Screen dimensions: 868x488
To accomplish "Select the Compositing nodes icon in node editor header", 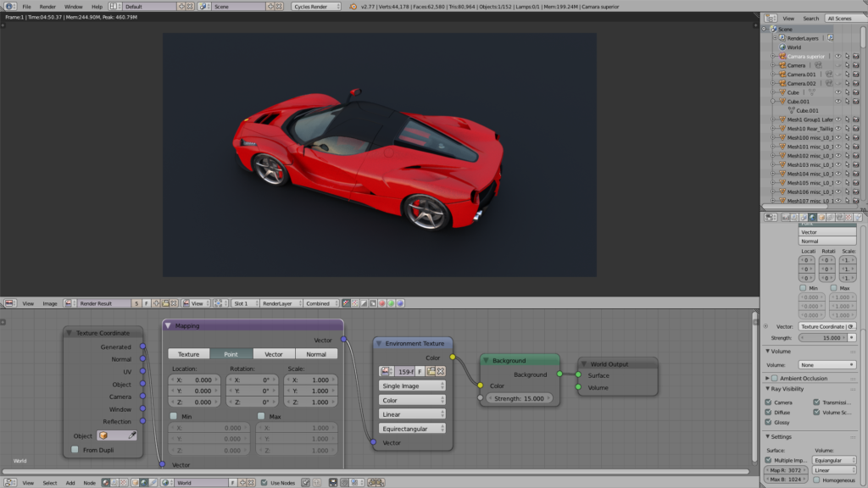I will tap(114, 481).
